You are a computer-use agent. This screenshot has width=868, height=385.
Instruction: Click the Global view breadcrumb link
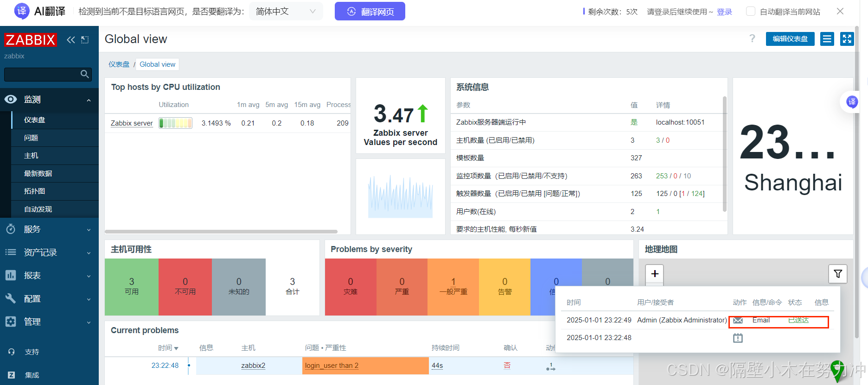[x=158, y=64]
